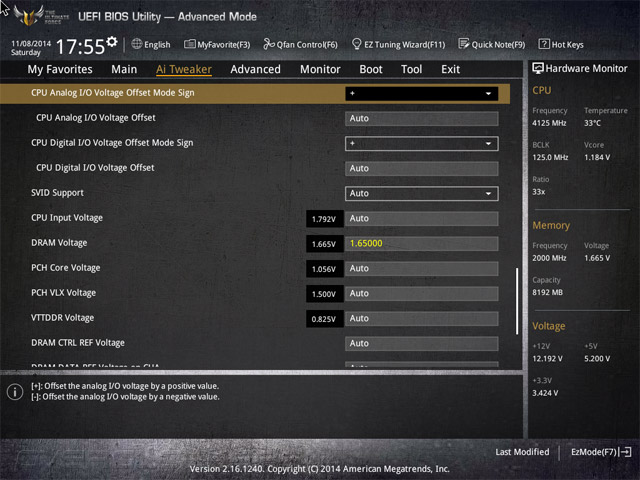640x480 pixels.
Task: Click the 3.424 V reading
Action: [545, 393]
